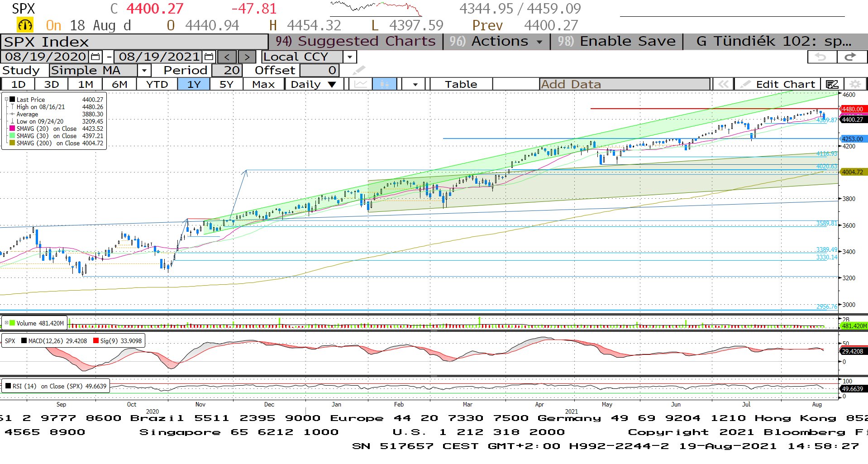
Task: Click the green Volume legend swatch
Action: point(13,323)
